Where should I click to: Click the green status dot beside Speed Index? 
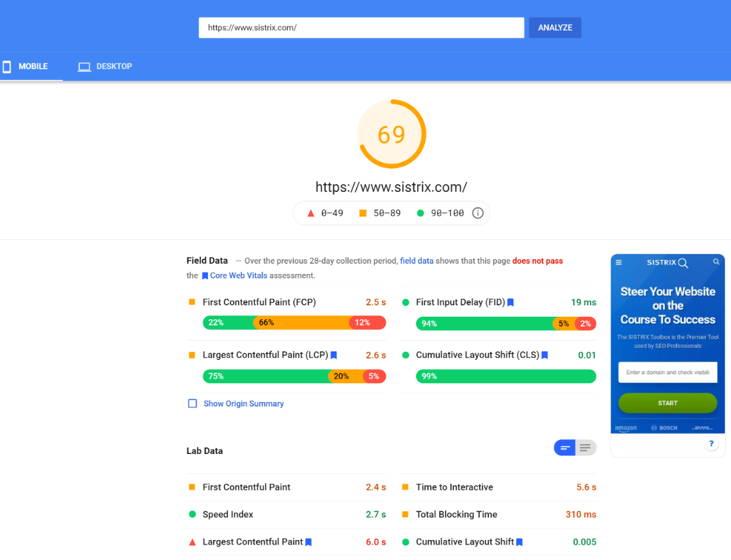tap(192, 515)
